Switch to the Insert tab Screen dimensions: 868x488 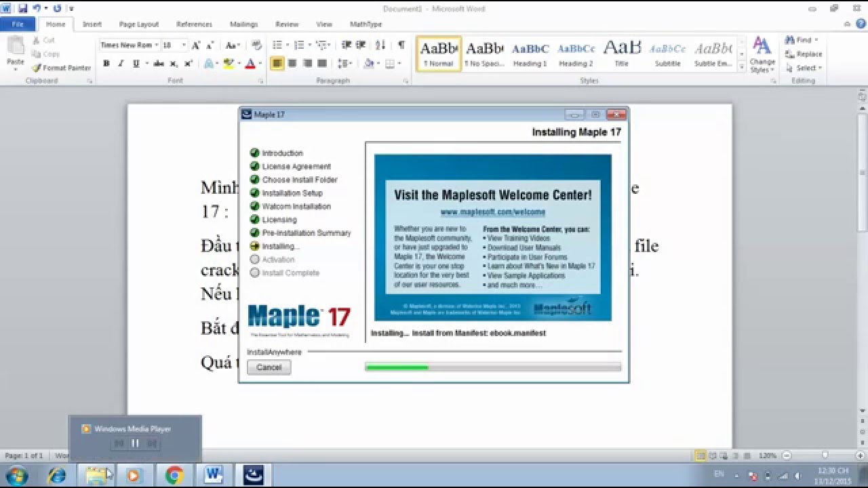(x=92, y=24)
